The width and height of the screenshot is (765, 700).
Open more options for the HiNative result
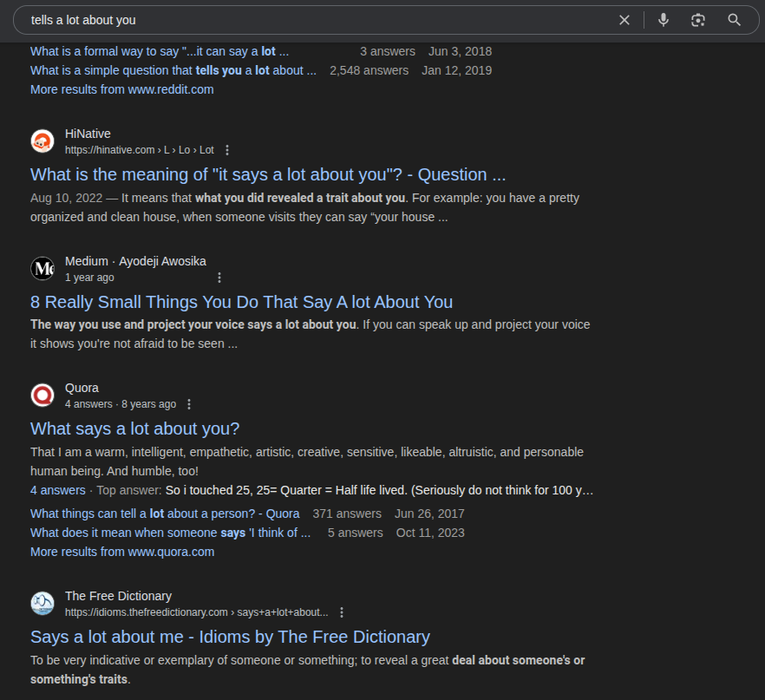click(x=227, y=150)
